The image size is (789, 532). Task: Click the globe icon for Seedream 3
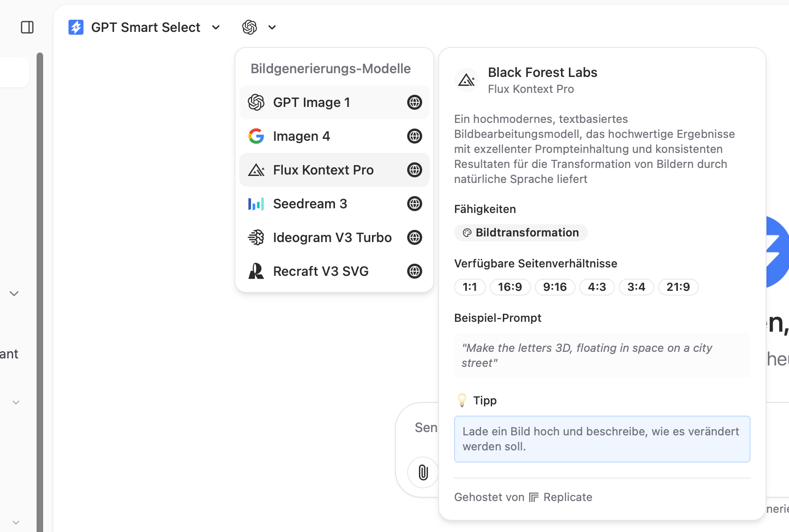tap(415, 204)
